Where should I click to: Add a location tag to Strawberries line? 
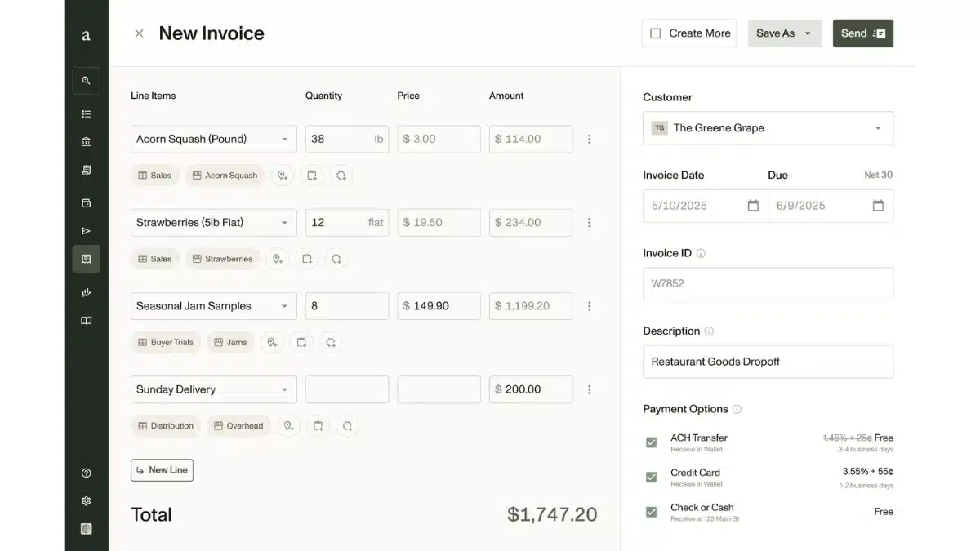pyautogui.click(x=278, y=259)
